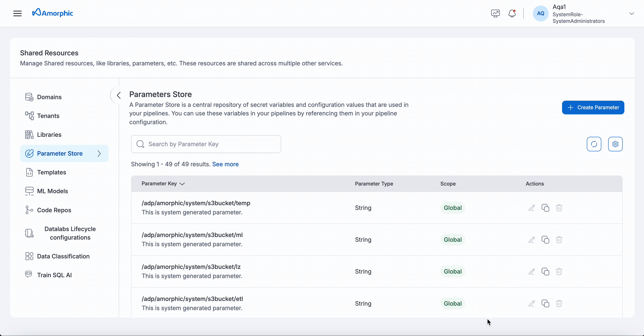Image resolution: width=644 pixels, height=336 pixels.
Task: Open the hamburger navigation menu
Action: [17, 13]
